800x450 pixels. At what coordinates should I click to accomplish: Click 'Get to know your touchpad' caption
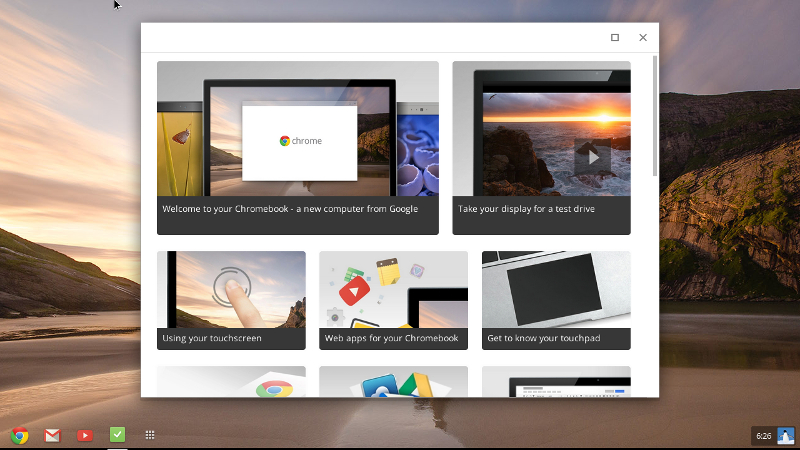point(543,338)
